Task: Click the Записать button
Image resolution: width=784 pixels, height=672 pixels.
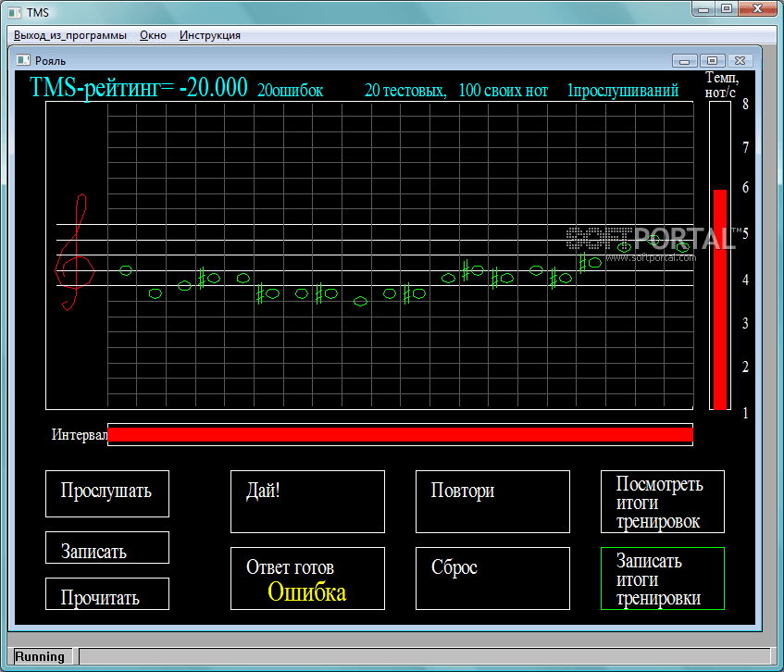Action: [x=107, y=547]
